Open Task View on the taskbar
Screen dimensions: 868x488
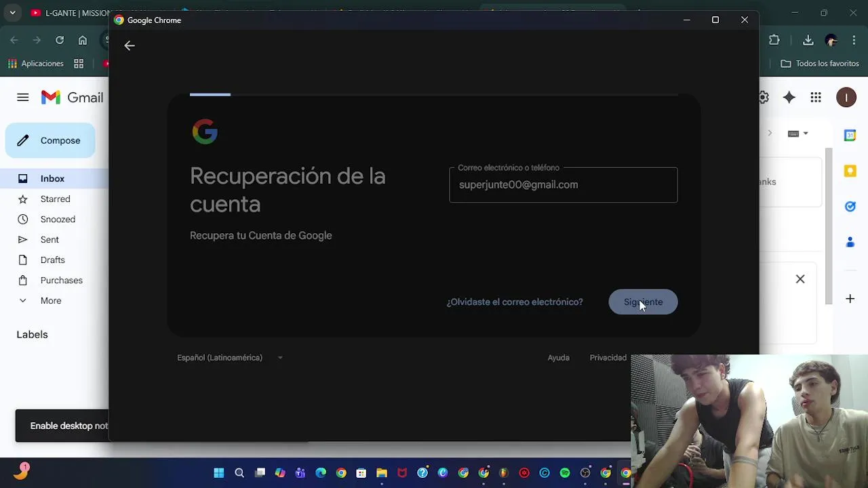click(x=260, y=473)
